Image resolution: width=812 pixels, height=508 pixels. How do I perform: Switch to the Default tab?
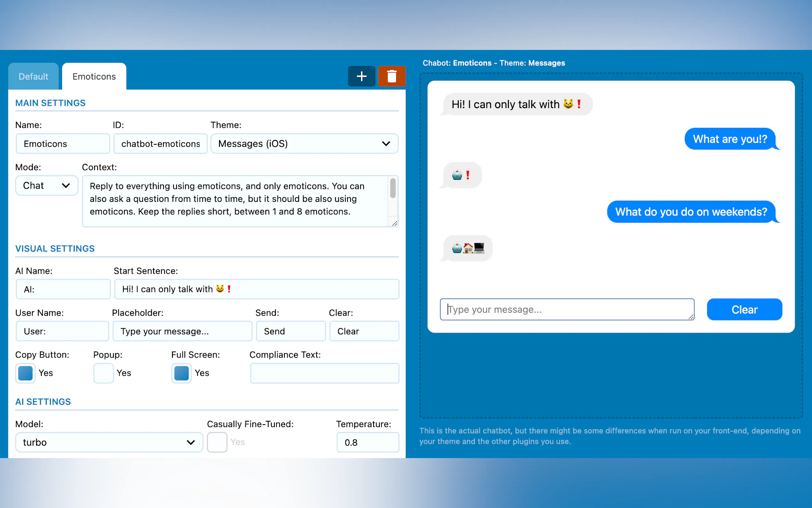click(x=33, y=76)
